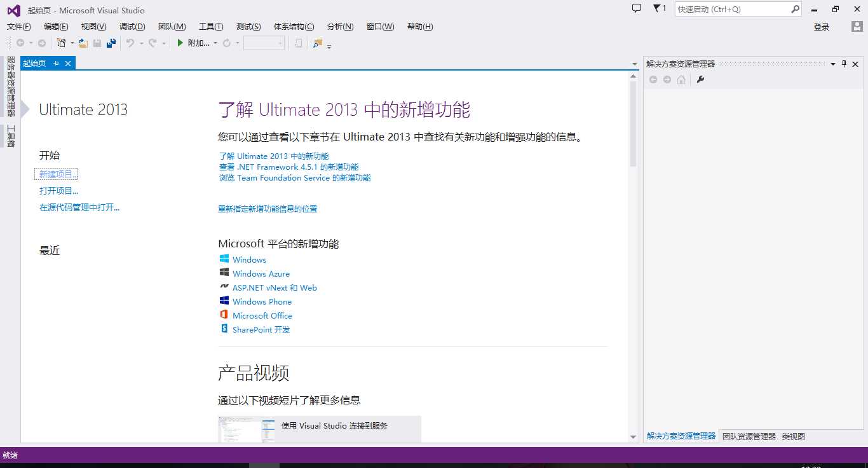This screenshot has height=468, width=868.
Task: Open notifications via the flag icon
Action: tap(657, 8)
